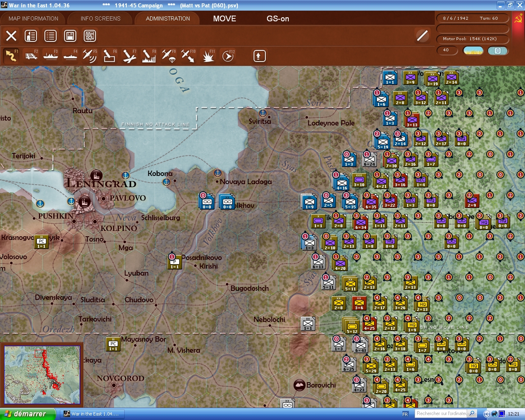Click the Terijoki town label
Viewport: 525px width, 420px height.
pos(23,156)
